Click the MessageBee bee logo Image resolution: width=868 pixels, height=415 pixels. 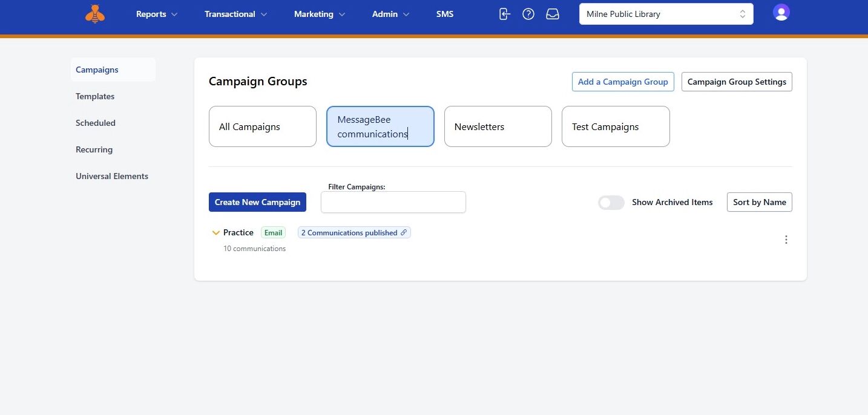coord(95,14)
